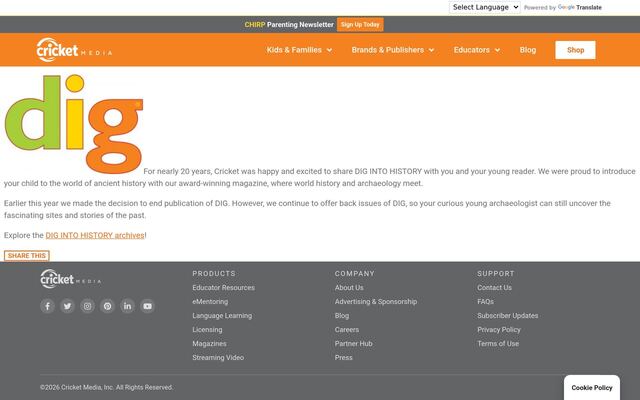Open Press footer link
This screenshot has height=400, width=640.
[x=343, y=358]
